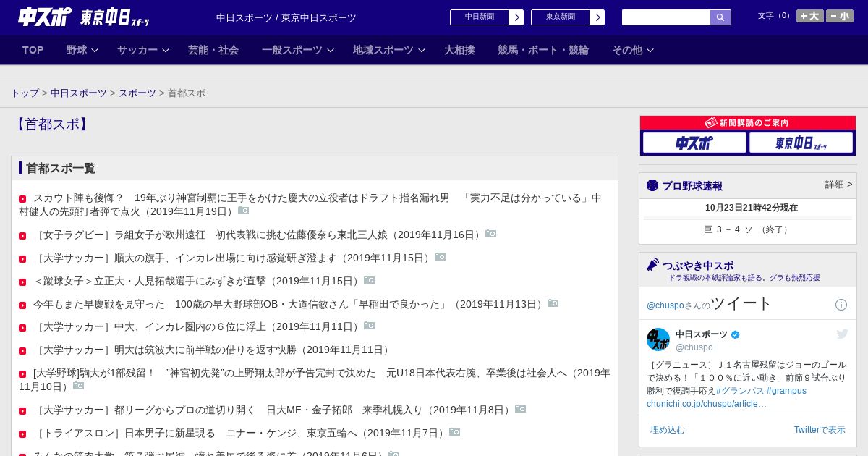Click Twitterで表示 link

pyautogui.click(x=820, y=430)
